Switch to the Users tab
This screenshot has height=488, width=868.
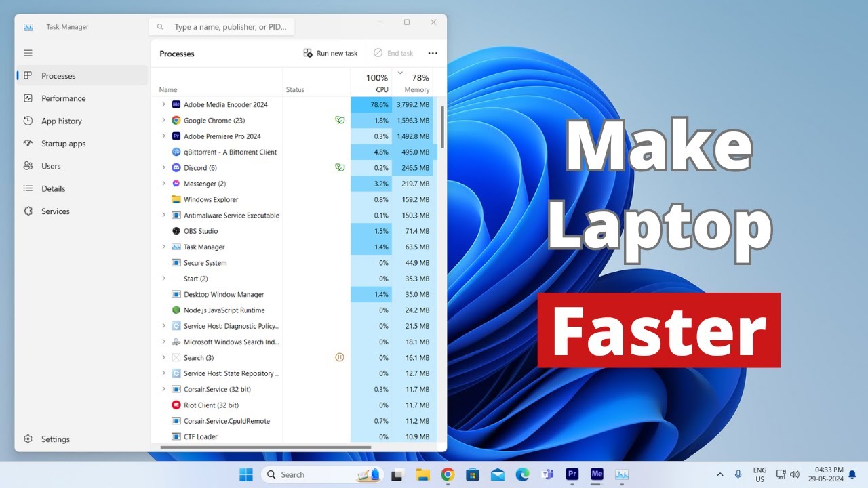tap(81, 166)
